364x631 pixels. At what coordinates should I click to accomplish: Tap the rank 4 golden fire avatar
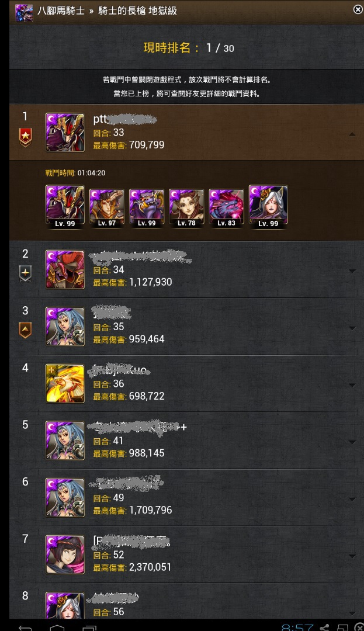point(65,384)
